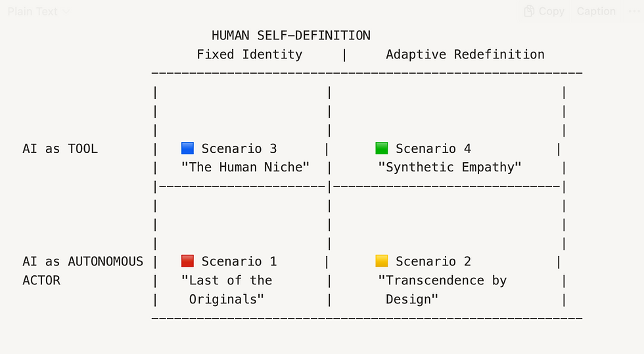This screenshot has width=644, height=354.
Task: Click the yellow square beside Scenario 2
Action: (x=382, y=261)
